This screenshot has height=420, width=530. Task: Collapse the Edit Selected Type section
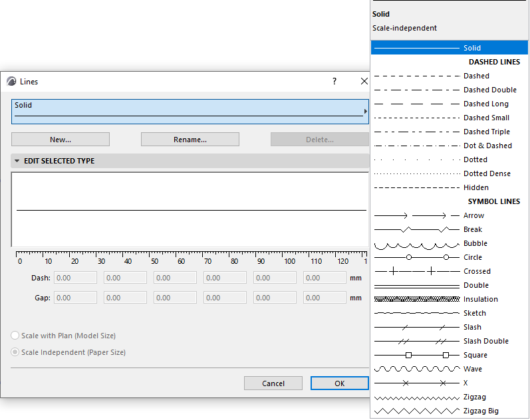coord(17,161)
